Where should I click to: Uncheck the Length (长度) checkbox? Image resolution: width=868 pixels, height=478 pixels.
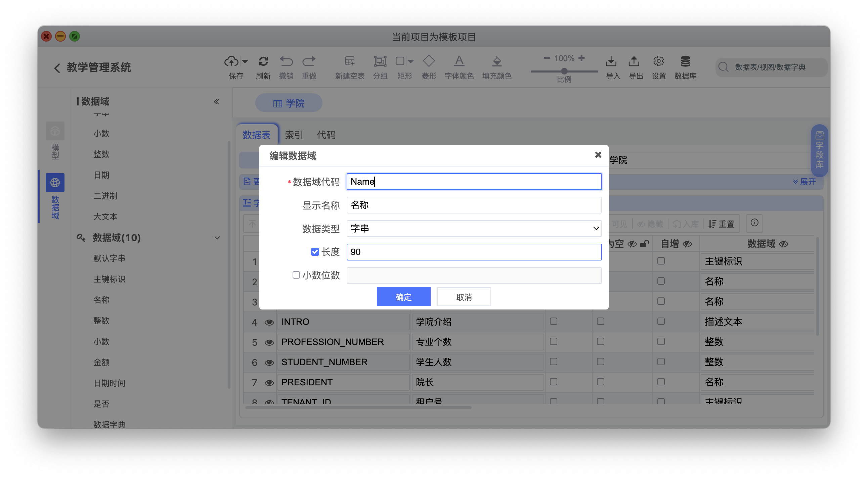[315, 252]
